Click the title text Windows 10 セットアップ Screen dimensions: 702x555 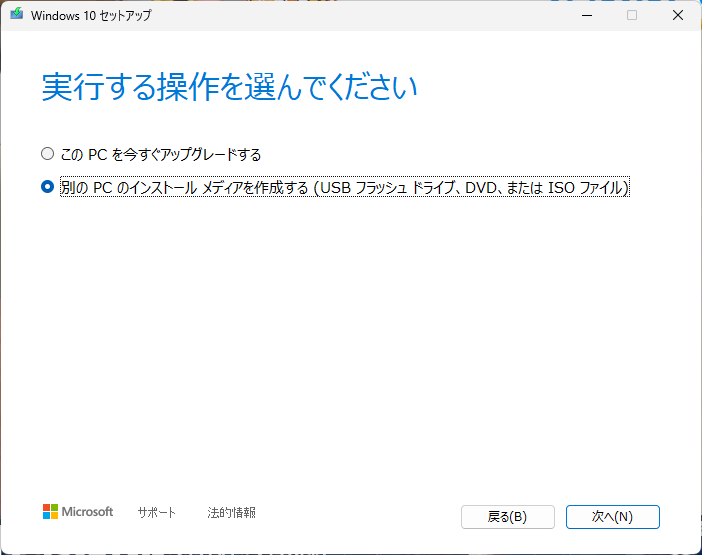tap(91, 15)
